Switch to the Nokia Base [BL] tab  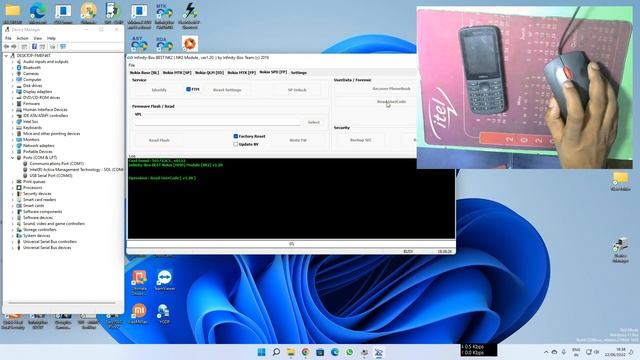(144, 73)
